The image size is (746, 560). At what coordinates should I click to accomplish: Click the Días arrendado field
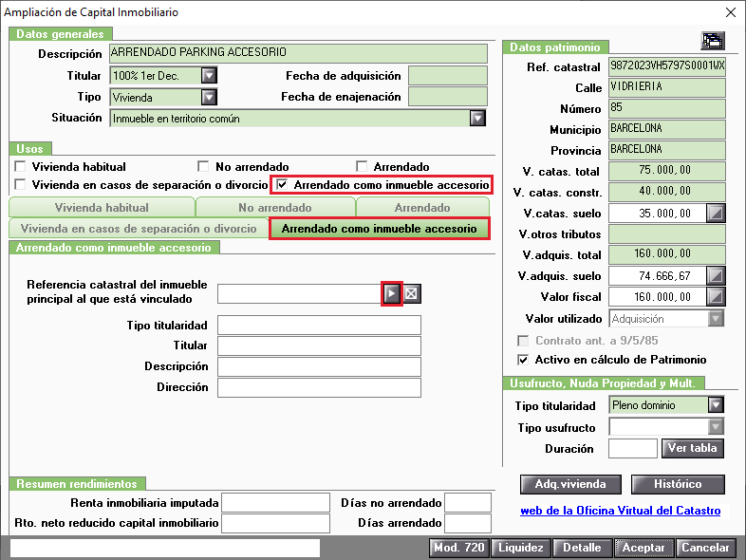click(468, 523)
